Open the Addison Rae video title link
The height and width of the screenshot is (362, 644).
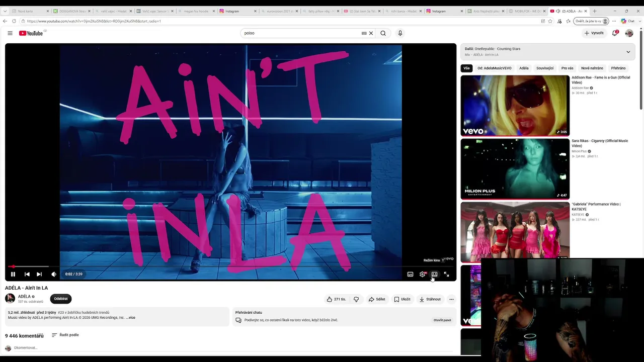[601, 80]
